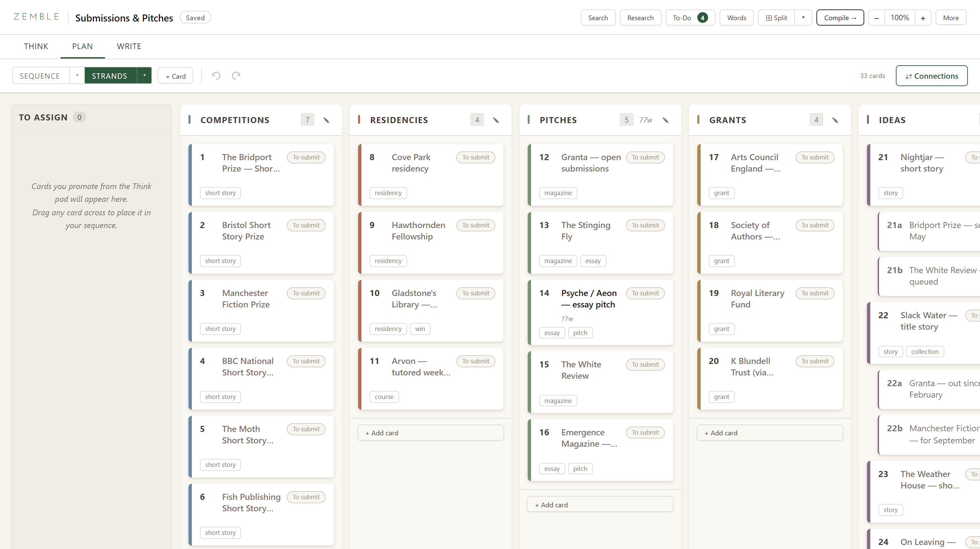Edit the Residencies strand pencil icon

496,120
